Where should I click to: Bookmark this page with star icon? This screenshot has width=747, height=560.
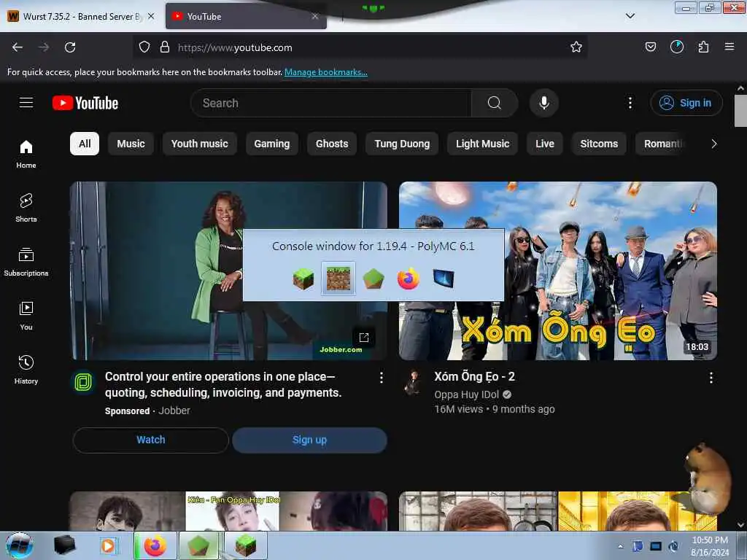[x=576, y=47]
